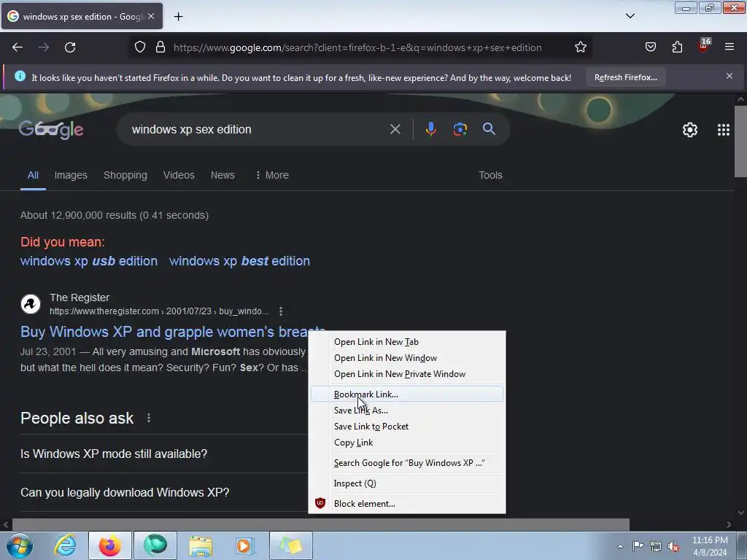Image resolution: width=747 pixels, height=560 pixels.
Task: Open Windows Explorer folder taskbar icon
Action: [201, 545]
